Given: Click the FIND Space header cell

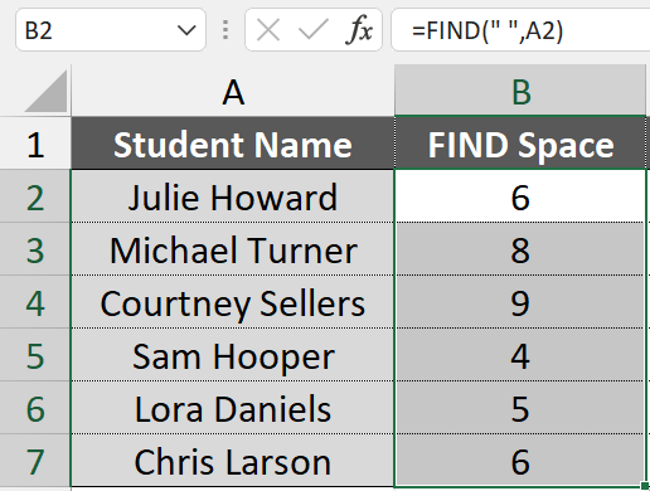Looking at the screenshot, I should tap(520, 145).
